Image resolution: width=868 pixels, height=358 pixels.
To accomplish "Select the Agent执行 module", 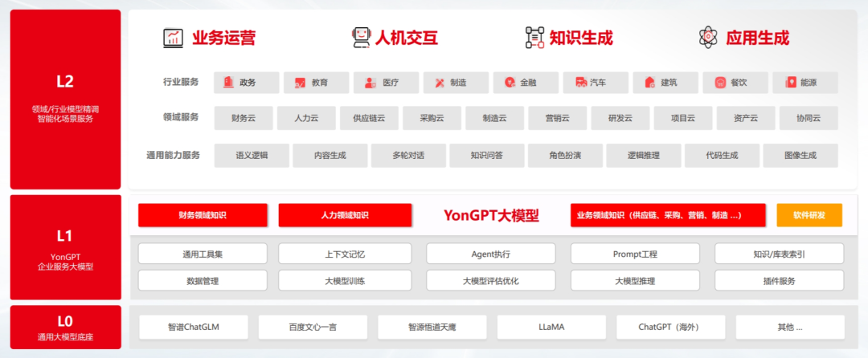I will 490,254.
